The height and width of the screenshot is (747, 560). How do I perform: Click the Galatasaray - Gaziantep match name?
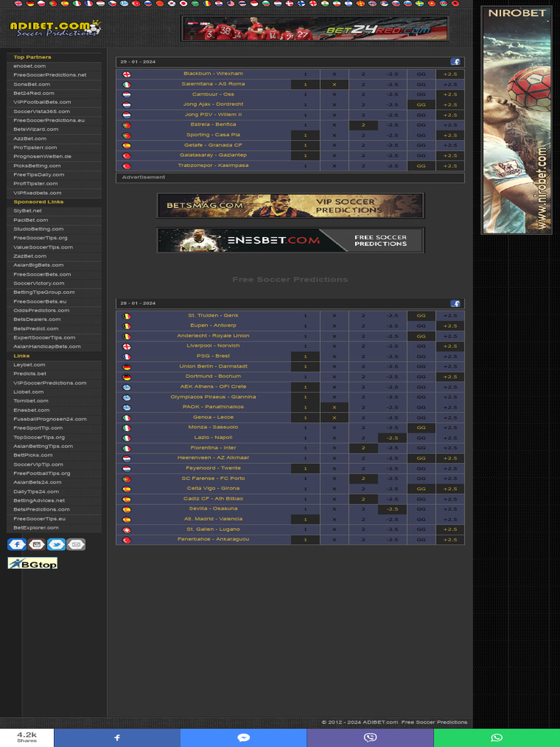(x=214, y=155)
